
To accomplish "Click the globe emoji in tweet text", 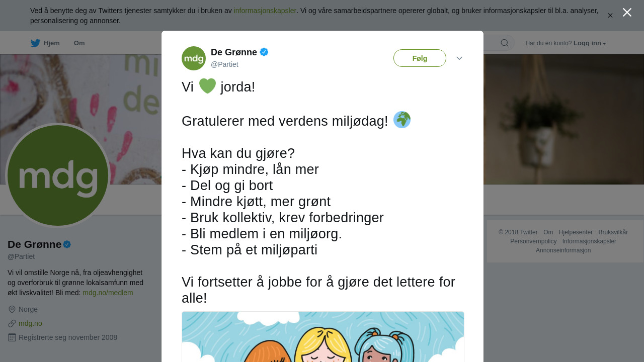I will [402, 120].
